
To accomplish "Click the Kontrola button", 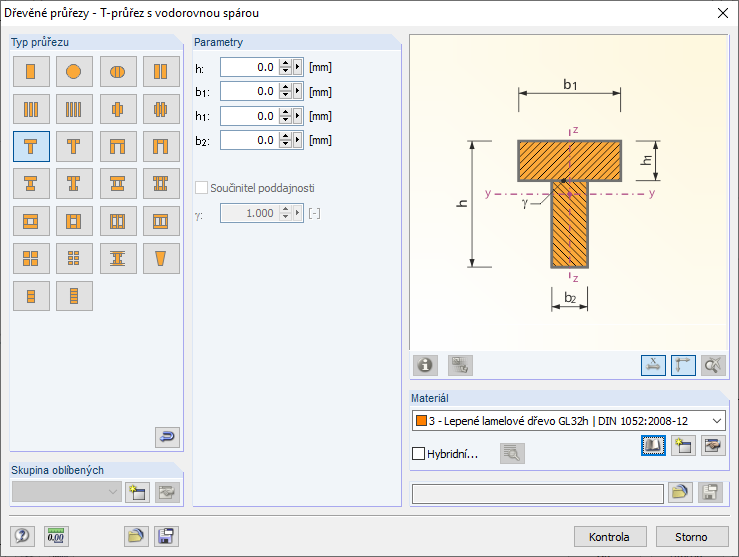I will click(609, 537).
